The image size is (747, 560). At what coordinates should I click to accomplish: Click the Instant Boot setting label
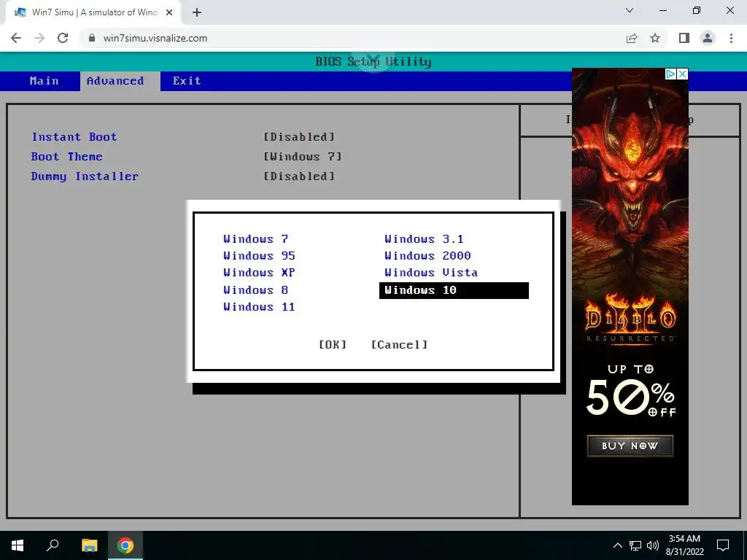pos(74,137)
